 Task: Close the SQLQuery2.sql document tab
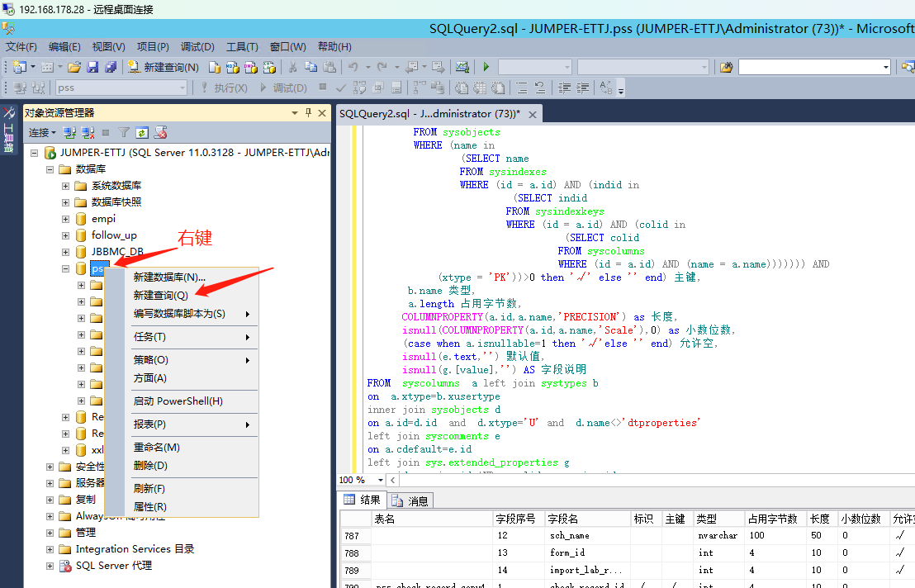pyautogui.click(x=532, y=114)
